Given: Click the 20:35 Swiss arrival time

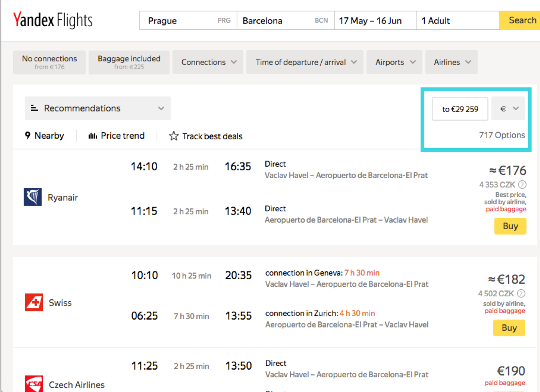Looking at the screenshot, I should click(238, 275).
